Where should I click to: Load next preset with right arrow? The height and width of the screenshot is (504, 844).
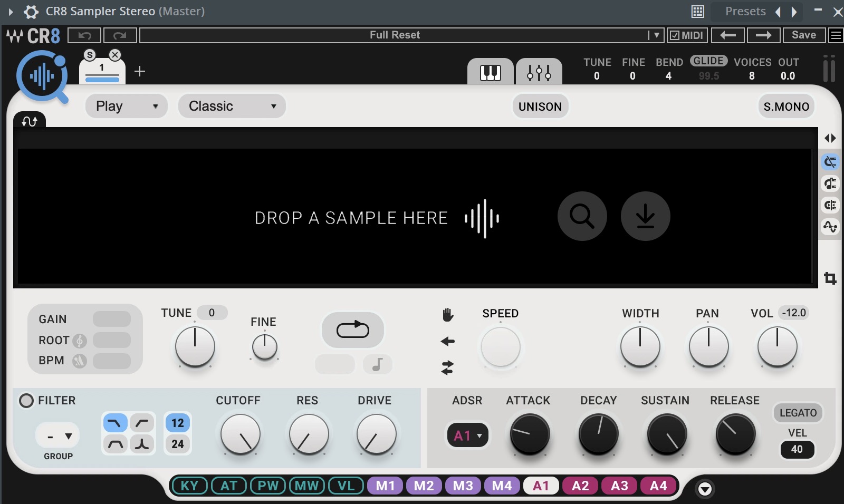[763, 35]
